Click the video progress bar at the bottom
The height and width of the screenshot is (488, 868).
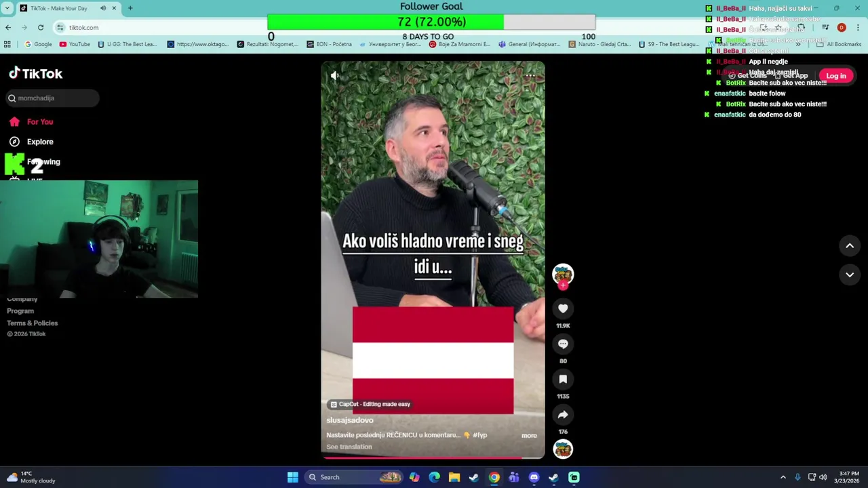pos(433,457)
